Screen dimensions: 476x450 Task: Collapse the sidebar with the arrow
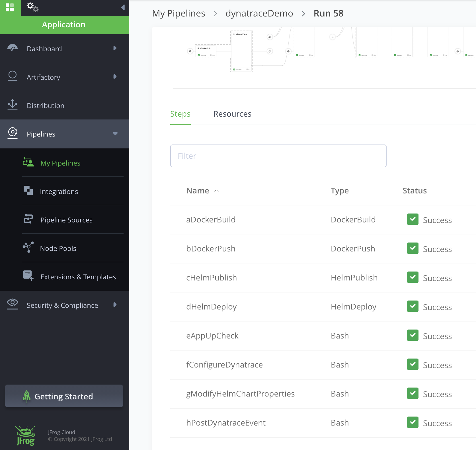point(123,7)
